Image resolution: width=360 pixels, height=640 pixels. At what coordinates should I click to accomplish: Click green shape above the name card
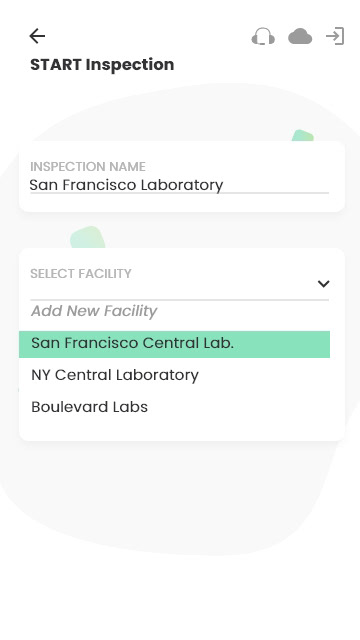point(302,136)
